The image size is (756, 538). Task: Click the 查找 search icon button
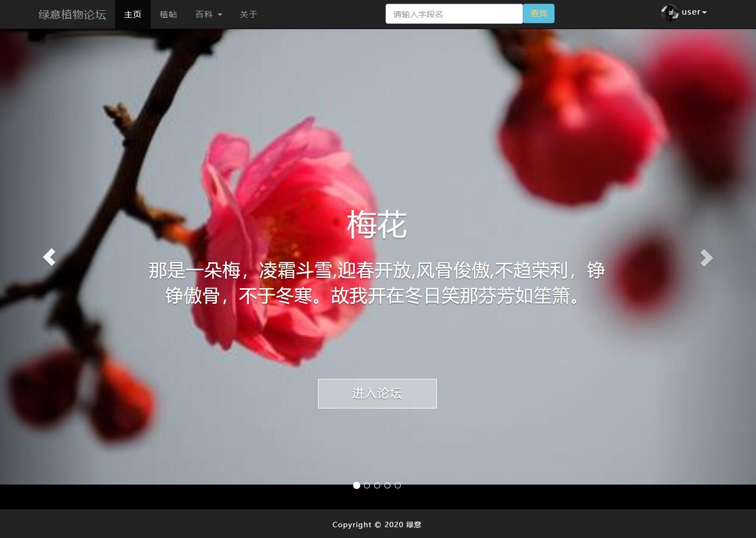(538, 13)
